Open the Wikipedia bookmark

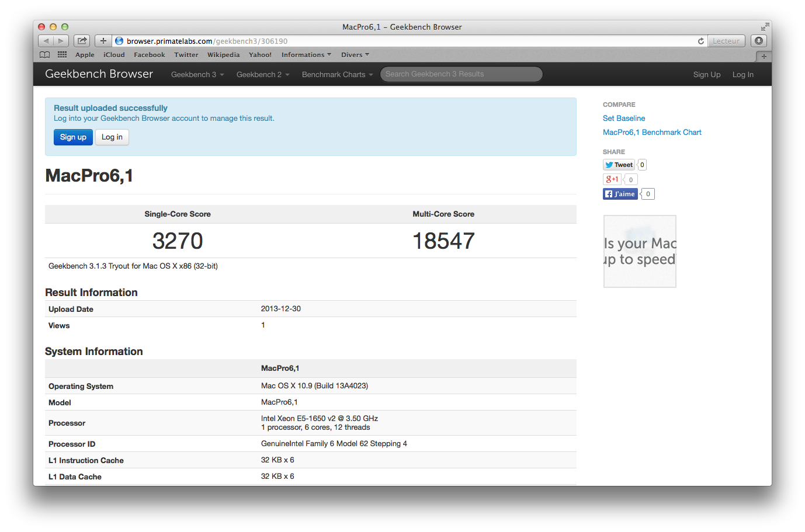point(224,55)
